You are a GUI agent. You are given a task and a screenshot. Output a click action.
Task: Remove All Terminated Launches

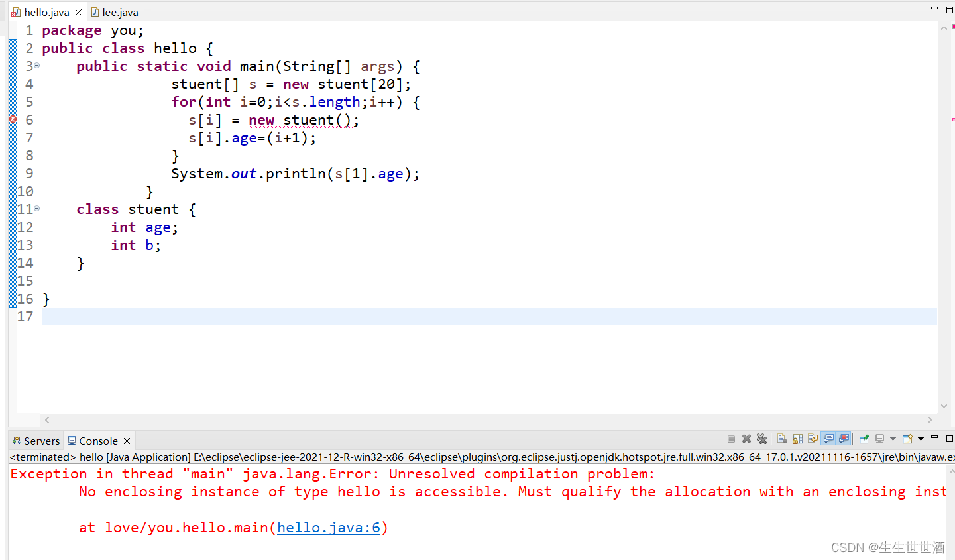762,438
